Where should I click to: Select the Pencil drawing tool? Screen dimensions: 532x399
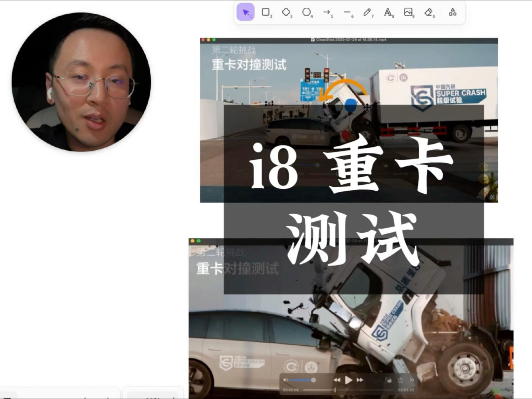[367, 12]
